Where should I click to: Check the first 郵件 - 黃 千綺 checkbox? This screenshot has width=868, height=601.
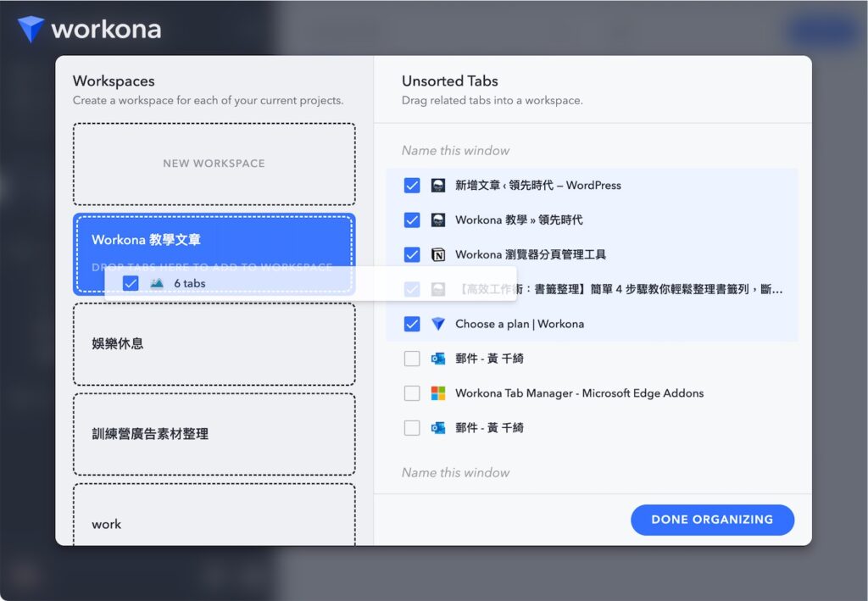click(412, 359)
